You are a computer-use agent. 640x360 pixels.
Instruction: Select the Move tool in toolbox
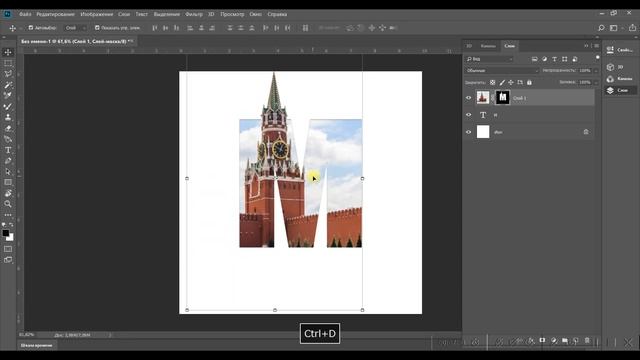(8, 52)
